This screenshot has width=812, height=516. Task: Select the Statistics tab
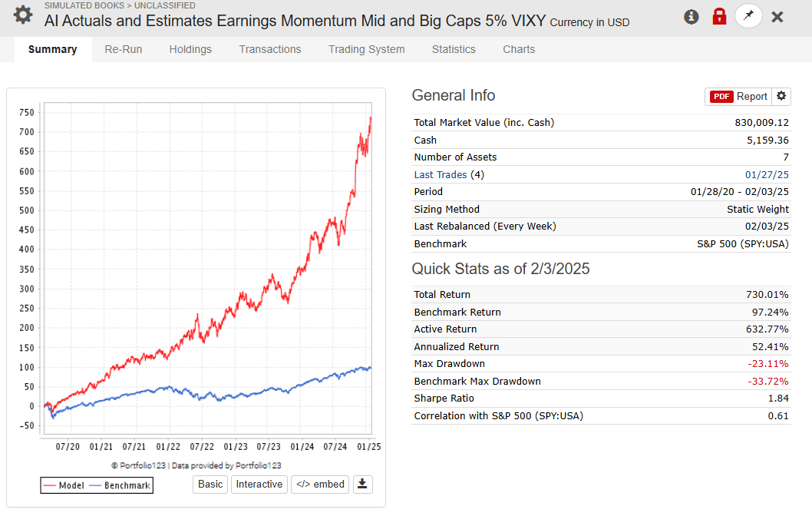tap(454, 49)
